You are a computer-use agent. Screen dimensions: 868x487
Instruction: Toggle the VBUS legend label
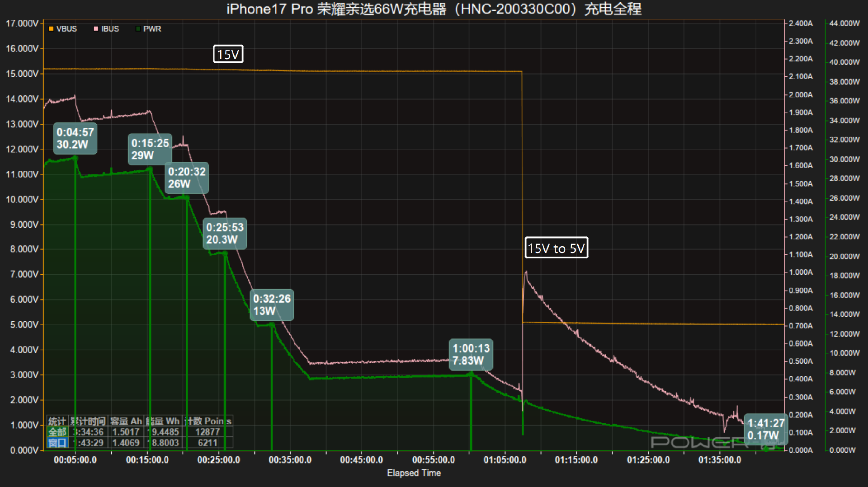click(x=66, y=29)
